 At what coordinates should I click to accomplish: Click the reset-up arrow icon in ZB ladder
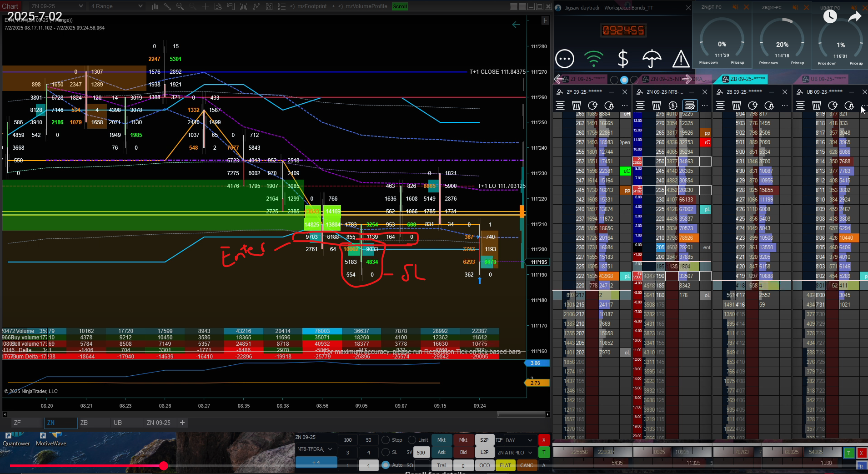point(753,106)
